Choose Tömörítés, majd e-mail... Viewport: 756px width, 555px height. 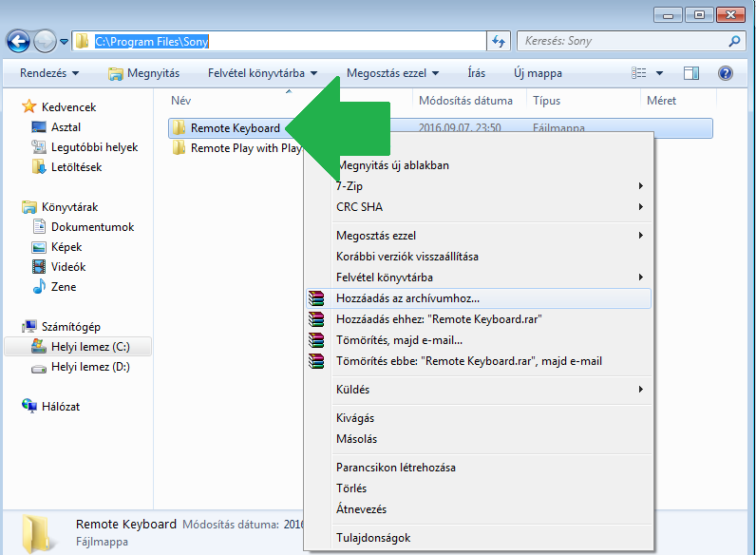pyautogui.click(x=479, y=340)
